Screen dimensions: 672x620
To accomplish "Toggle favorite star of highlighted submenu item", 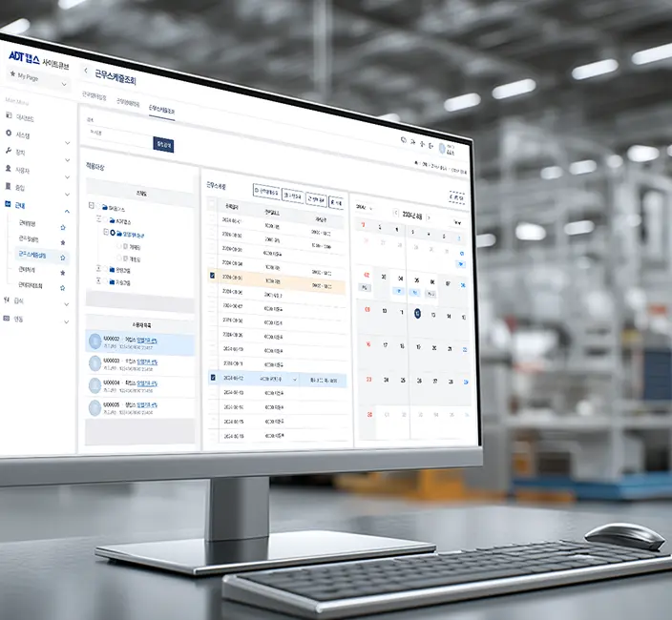I will click(63, 258).
